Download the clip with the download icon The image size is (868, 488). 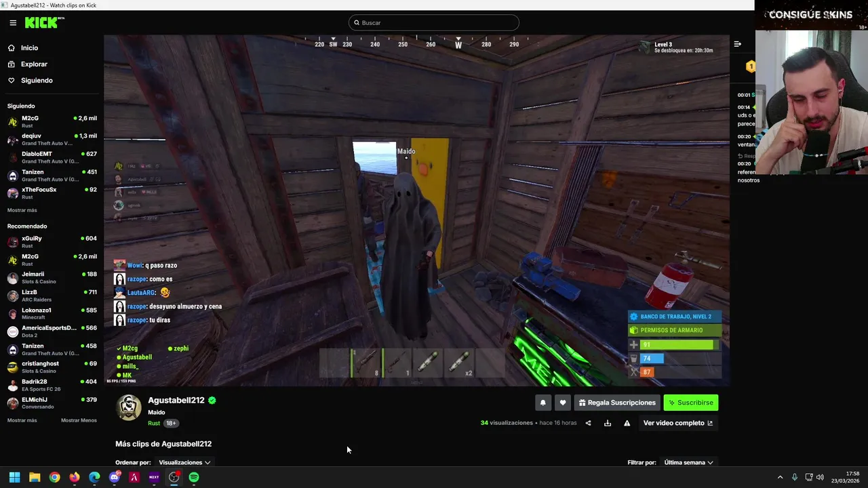(608, 423)
